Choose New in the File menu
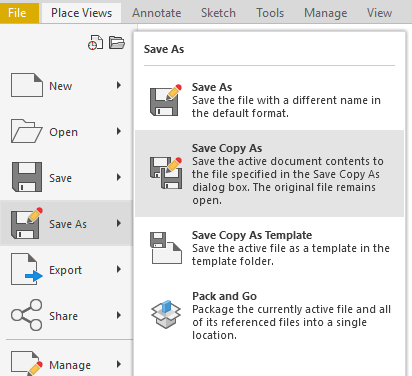The image size is (412, 376). [x=66, y=85]
